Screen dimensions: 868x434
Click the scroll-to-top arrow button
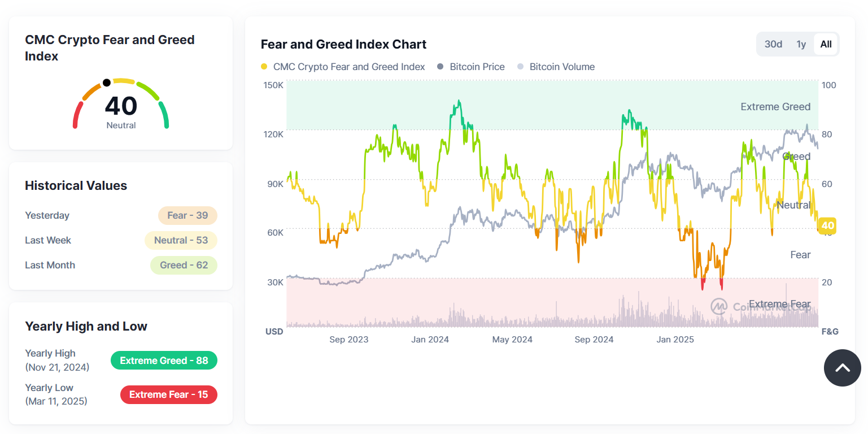[842, 368]
